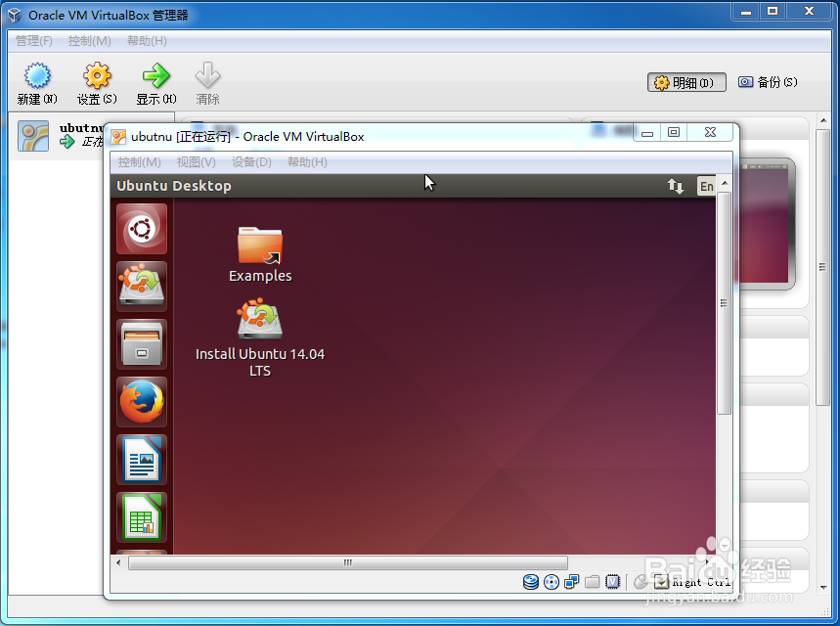Click the manager window vertical scrollbar thumb

(x=822, y=267)
